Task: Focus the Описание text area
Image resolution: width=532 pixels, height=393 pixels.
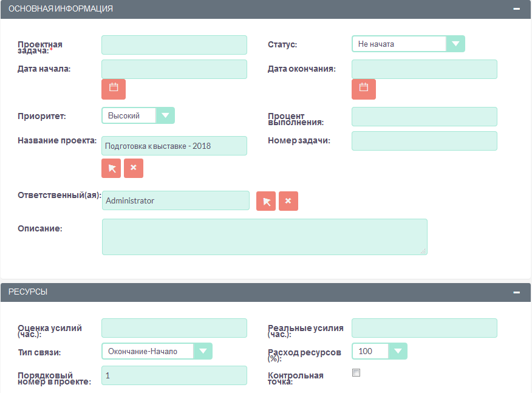Action: [x=264, y=236]
